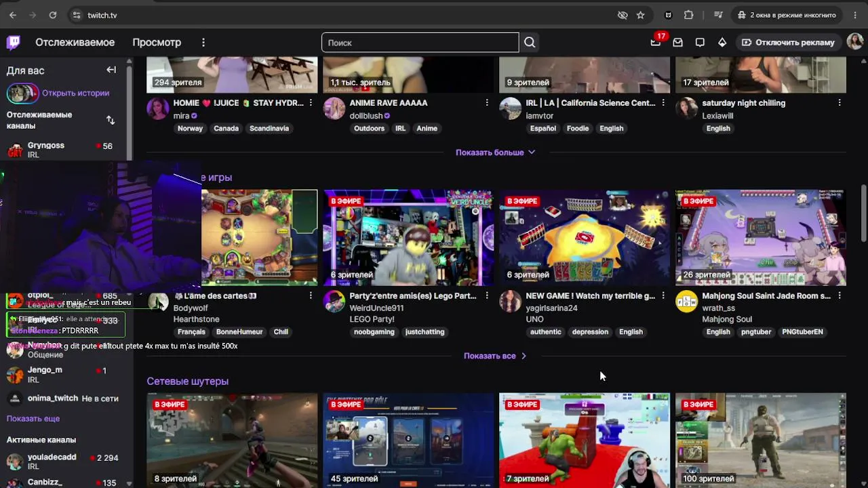Viewport: 868px width, 488px height.
Task: Expand the list with Показать больше
Action: pyautogui.click(x=496, y=152)
